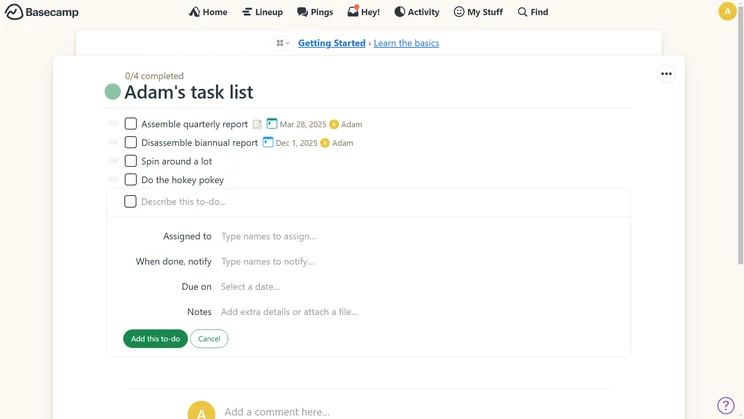744x419 pixels.
Task: Focus the Assigned to names field
Action: click(421, 236)
